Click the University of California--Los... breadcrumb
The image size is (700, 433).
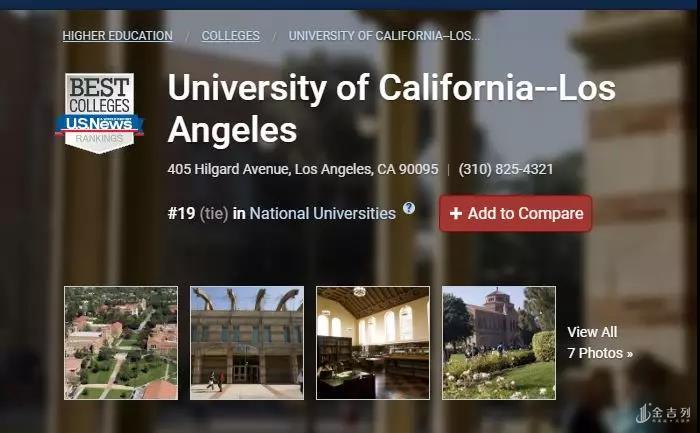(384, 36)
